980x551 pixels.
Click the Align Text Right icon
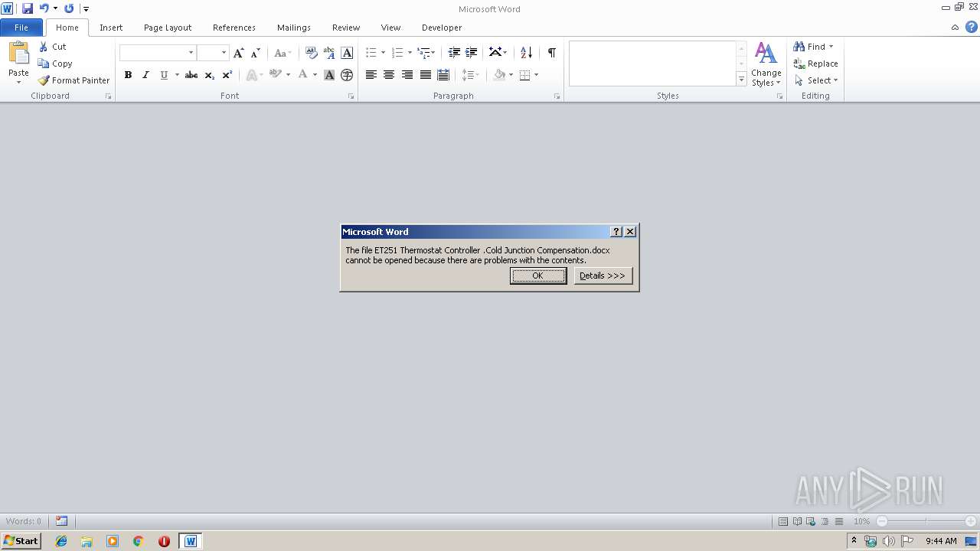point(407,75)
